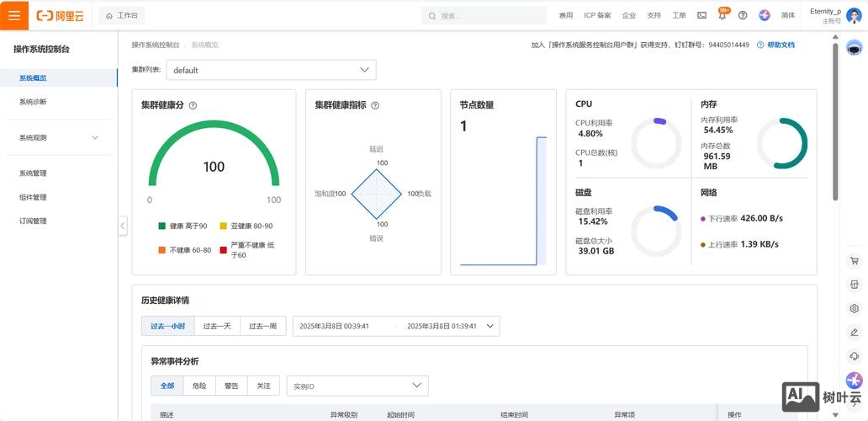The height and width of the screenshot is (421, 868).
Task: Click the purple AI assistant icon in top bar
Action: point(765,15)
